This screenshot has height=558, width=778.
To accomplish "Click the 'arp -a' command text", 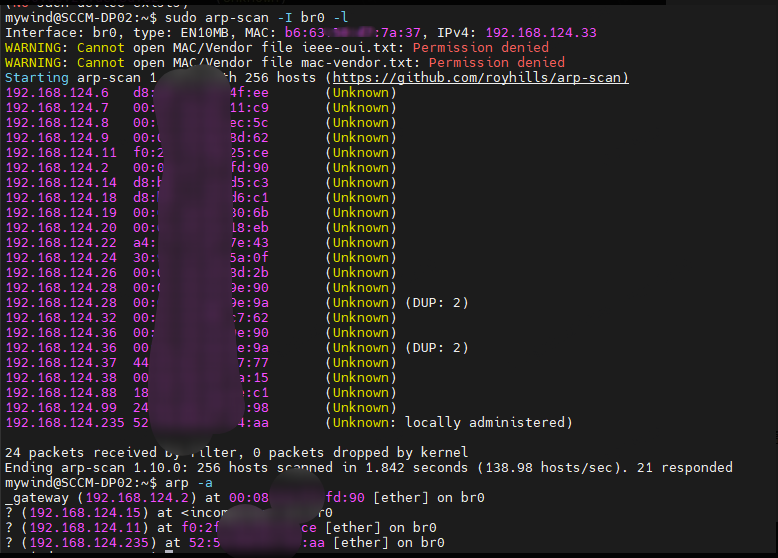I will click(189, 483).
